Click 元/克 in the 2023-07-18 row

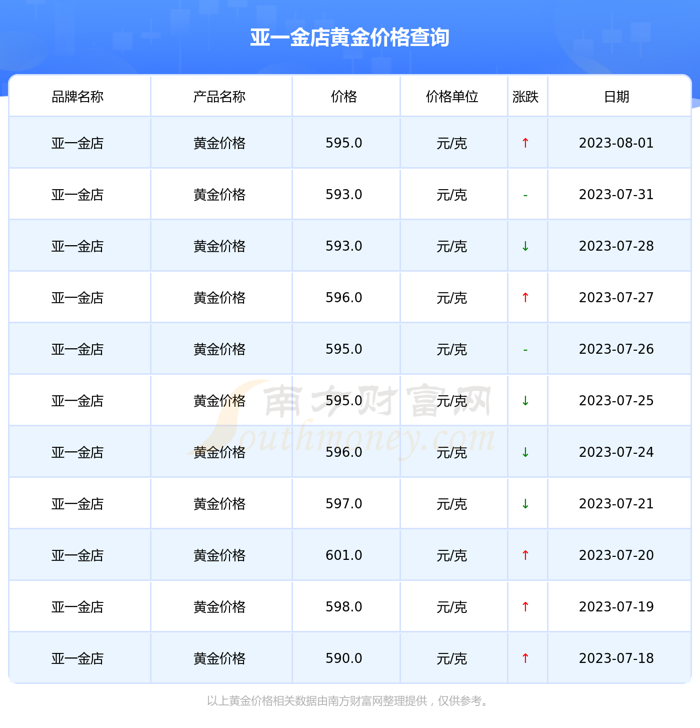point(452,659)
